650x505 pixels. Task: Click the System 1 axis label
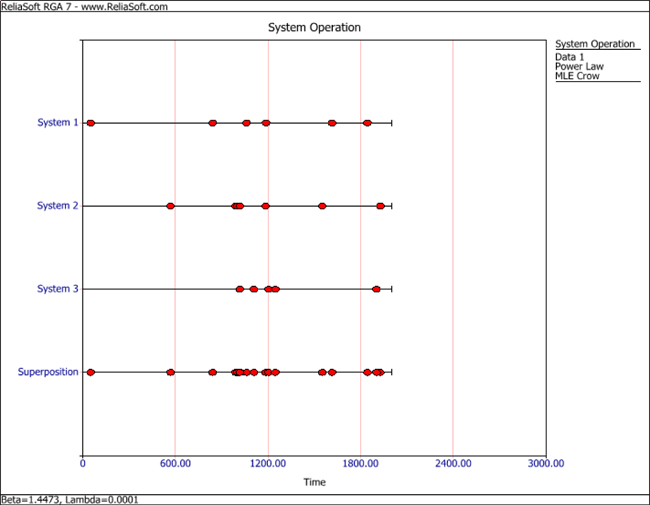click(58, 122)
